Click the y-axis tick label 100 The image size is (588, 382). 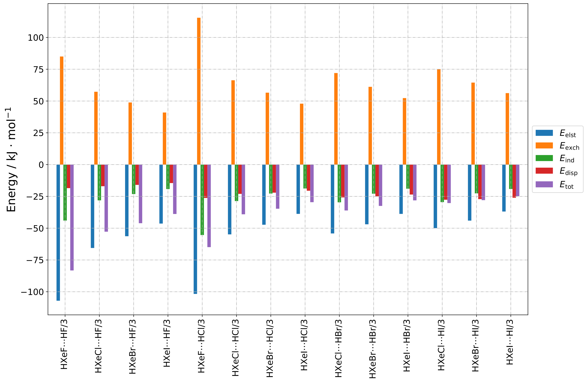tap(36, 38)
